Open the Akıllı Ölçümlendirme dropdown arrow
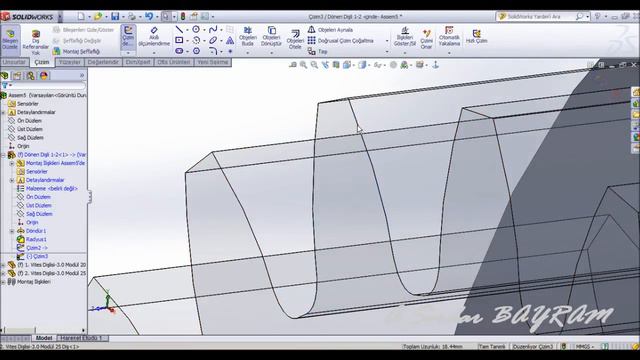The image size is (640, 360). click(x=154, y=53)
